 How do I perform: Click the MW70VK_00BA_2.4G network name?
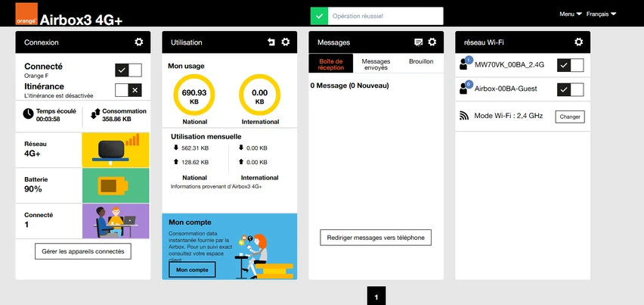(509, 64)
